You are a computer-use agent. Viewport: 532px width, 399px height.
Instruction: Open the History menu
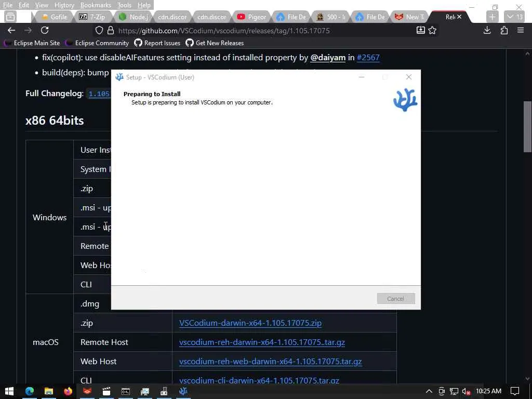(x=64, y=5)
